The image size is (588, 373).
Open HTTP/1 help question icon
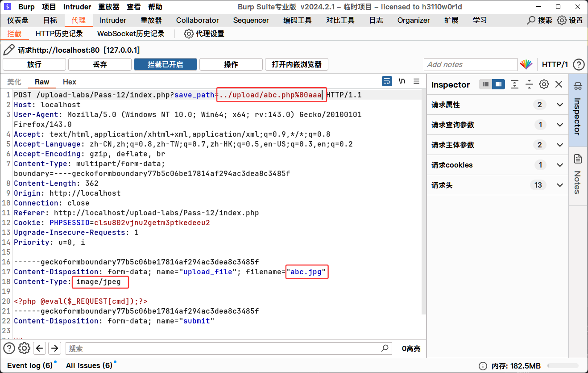(x=579, y=64)
